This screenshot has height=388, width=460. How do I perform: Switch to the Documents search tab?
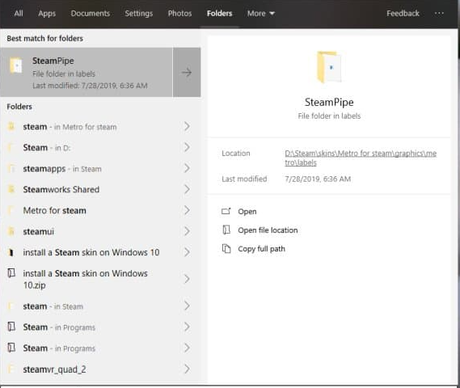point(90,13)
